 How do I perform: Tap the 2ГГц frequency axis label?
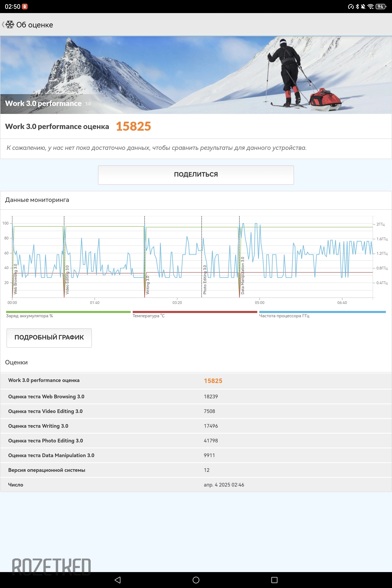click(x=380, y=224)
